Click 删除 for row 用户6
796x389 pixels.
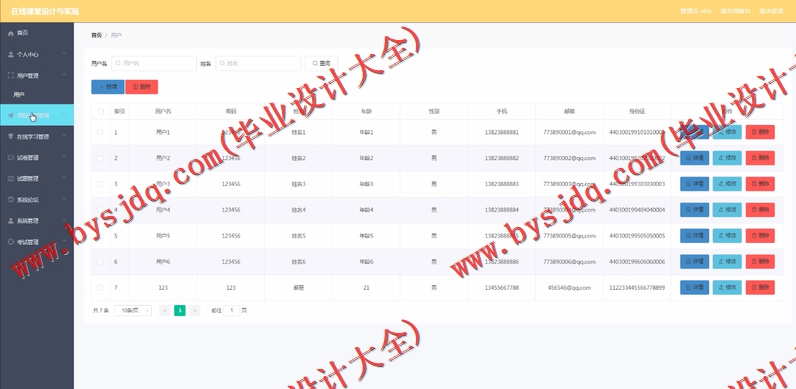click(x=760, y=262)
